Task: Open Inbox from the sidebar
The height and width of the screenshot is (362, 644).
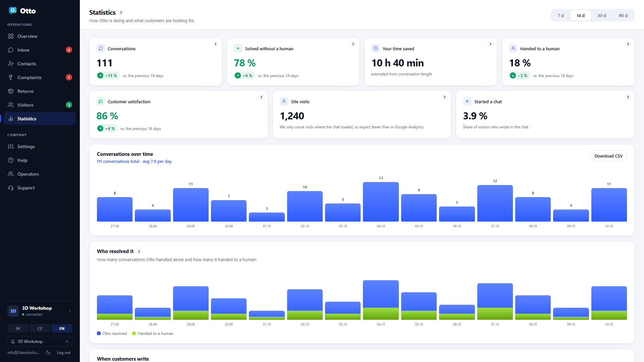Action: pos(40,50)
